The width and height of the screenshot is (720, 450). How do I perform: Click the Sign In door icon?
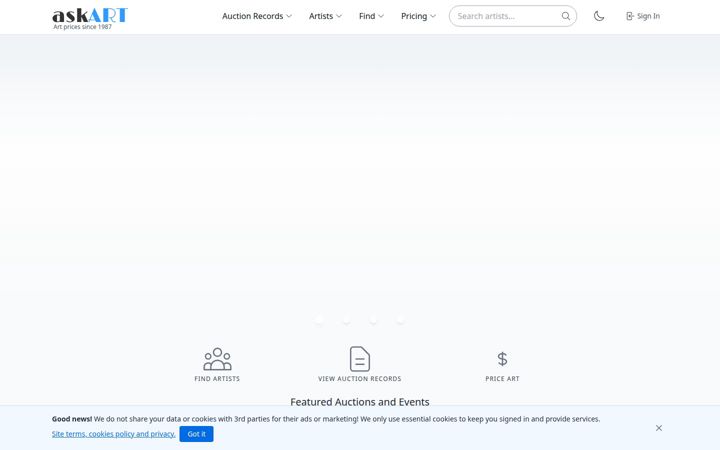coord(630,16)
